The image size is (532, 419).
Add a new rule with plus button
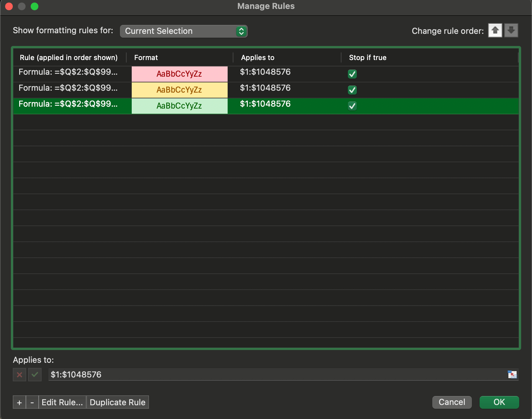click(19, 402)
